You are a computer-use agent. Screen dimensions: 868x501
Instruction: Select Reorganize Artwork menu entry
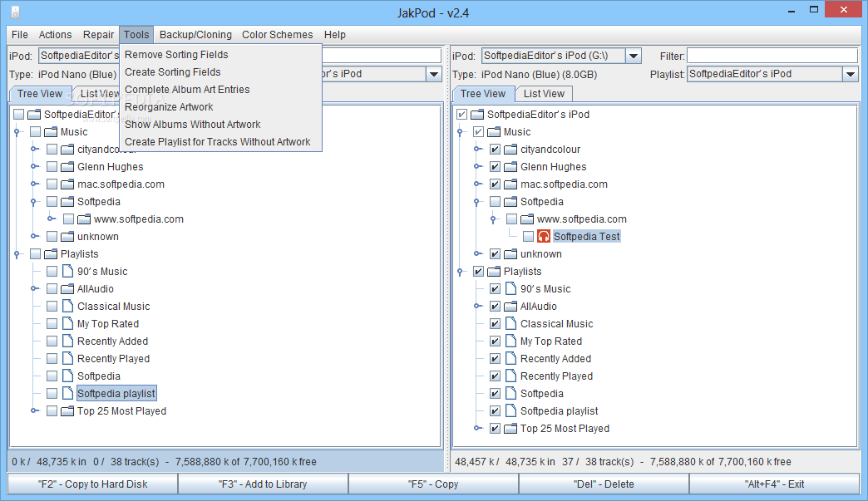coord(220,107)
